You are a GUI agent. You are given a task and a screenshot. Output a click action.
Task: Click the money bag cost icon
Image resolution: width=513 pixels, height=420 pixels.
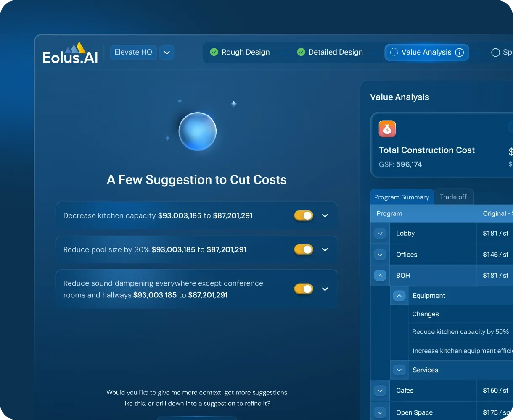pos(387,129)
